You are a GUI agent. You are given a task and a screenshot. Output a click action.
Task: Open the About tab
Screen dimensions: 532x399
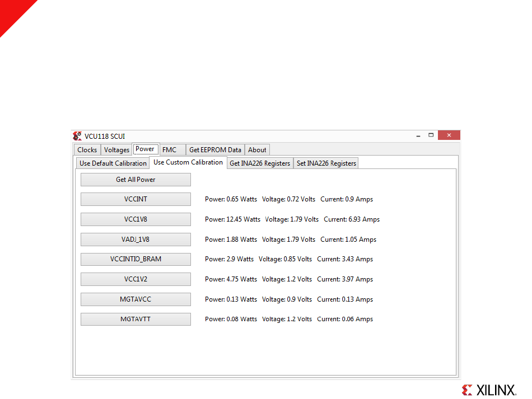[x=257, y=150]
